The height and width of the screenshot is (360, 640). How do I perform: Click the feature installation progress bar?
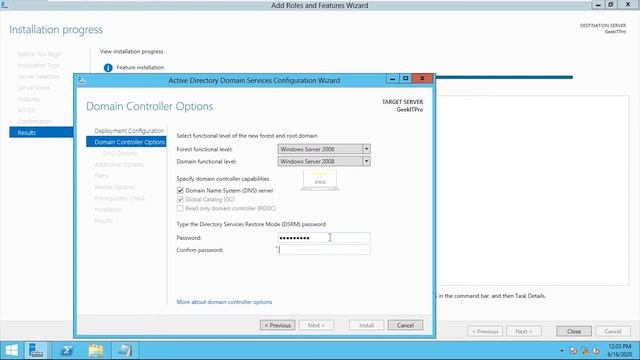click(x=504, y=77)
